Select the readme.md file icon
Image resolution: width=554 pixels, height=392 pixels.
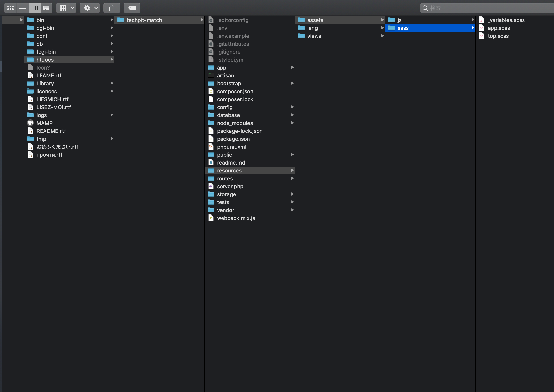coord(211,162)
